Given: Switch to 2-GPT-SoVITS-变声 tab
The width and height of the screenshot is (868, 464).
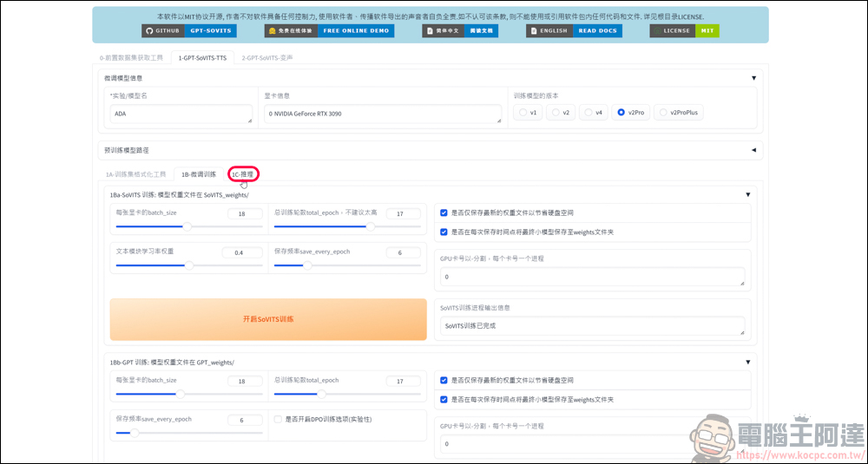Looking at the screenshot, I should coord(267,57).
